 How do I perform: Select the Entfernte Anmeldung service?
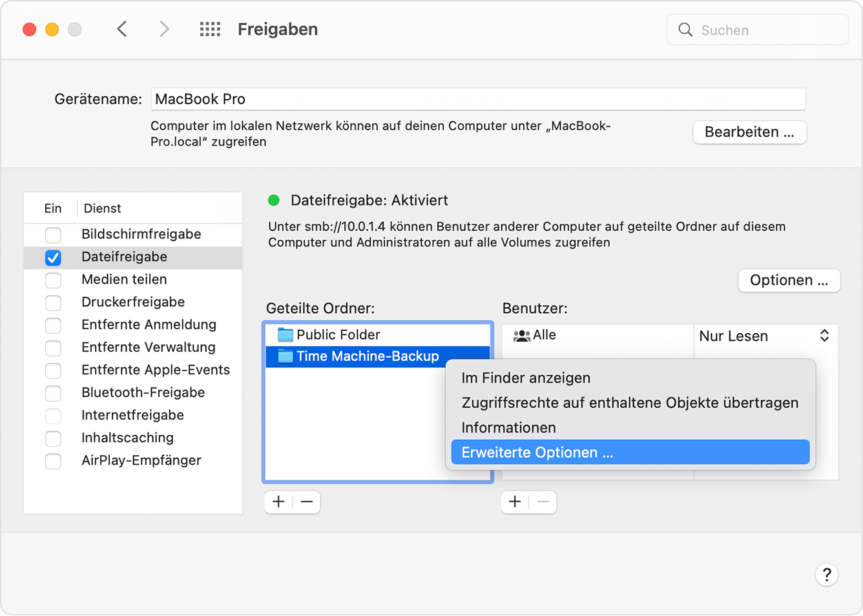(x=133, y=325)
